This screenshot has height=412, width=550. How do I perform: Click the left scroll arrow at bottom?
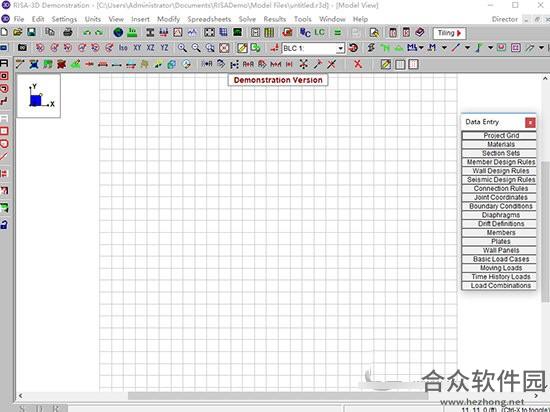20,396
